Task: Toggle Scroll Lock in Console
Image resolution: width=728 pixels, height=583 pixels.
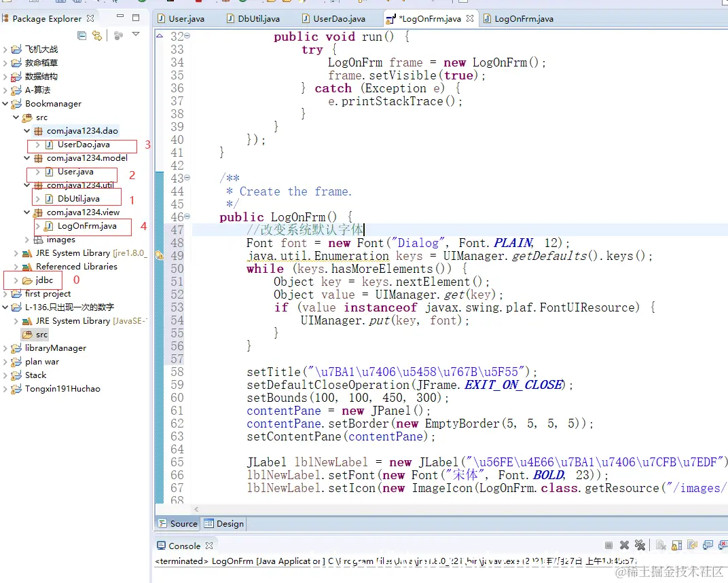Action: 677,546
